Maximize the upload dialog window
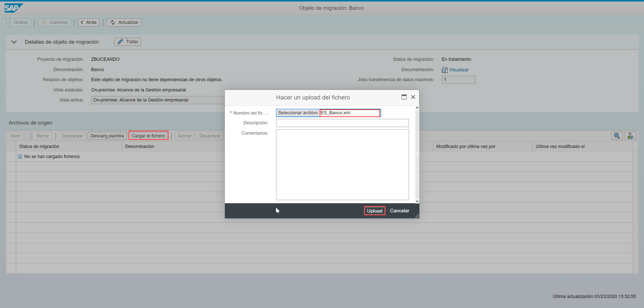Image resolution: width=644 pixels, height=308 pixels. [404, 97]
